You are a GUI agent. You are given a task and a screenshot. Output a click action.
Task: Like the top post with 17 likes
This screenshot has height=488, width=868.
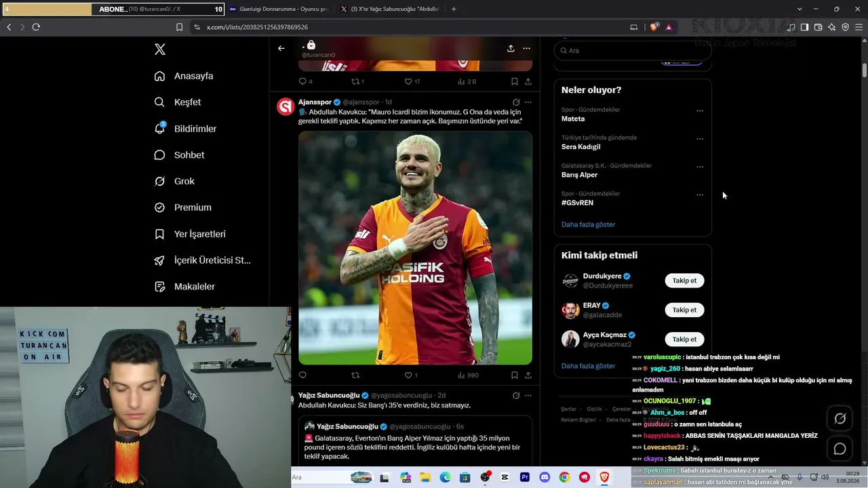[412, 81]
